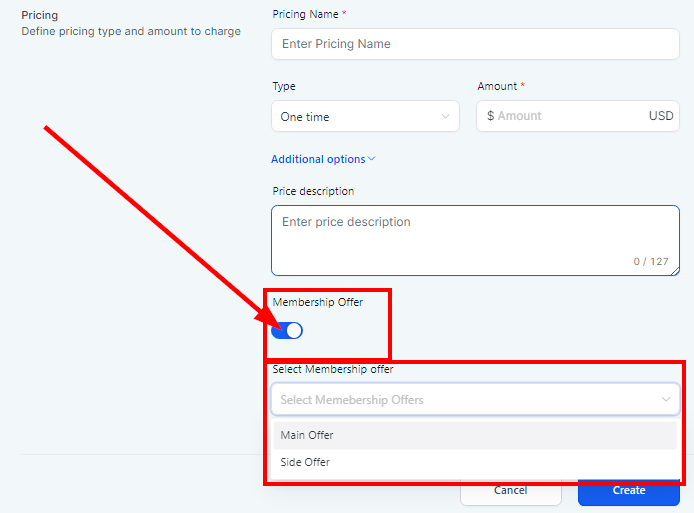Click the Pricing section heading
Screen dimensions: 694x513
39,15
